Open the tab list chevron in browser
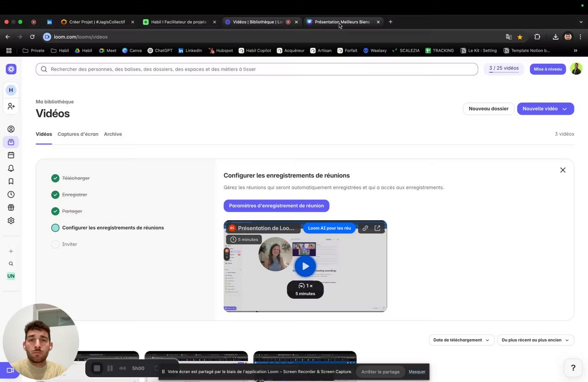 coord(581,22)
